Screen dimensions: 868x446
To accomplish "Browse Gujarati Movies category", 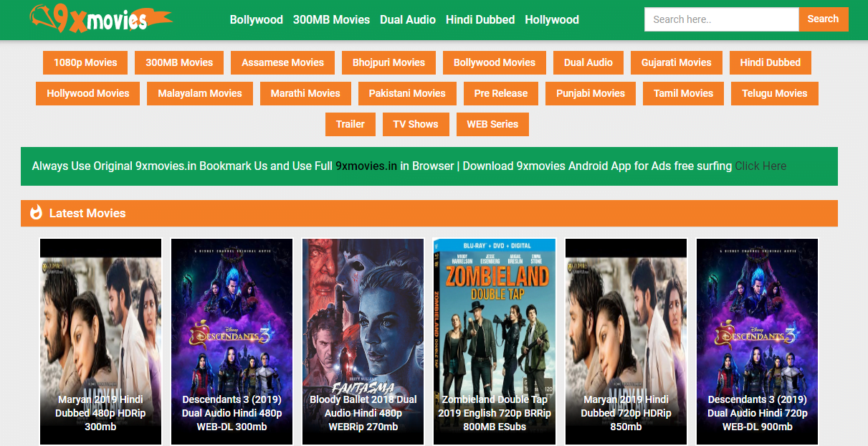I will pos(677,62).
